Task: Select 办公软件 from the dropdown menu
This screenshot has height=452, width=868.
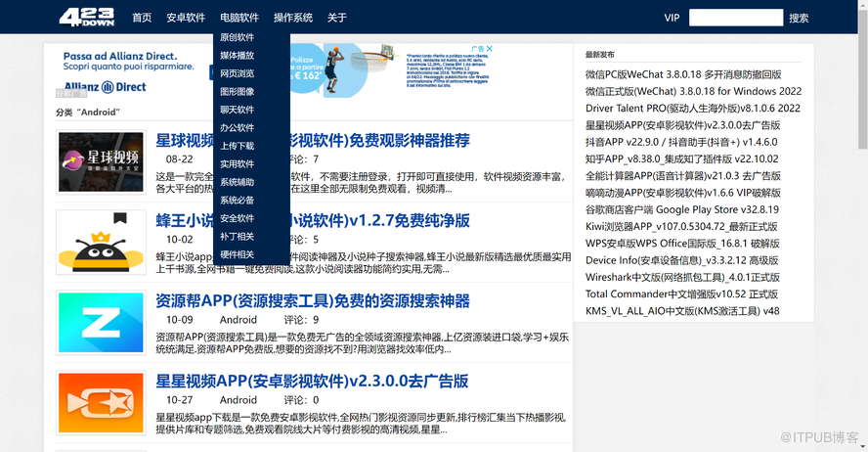Action: (237, 128)
